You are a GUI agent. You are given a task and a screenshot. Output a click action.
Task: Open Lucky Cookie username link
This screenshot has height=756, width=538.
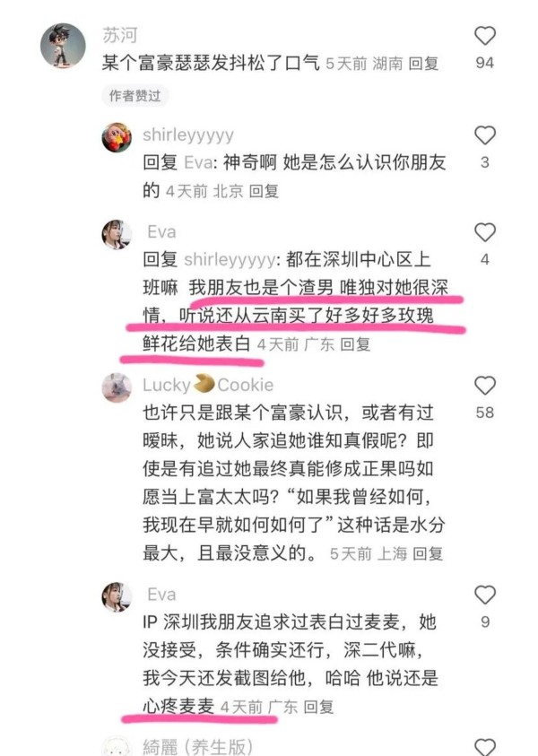208,385
